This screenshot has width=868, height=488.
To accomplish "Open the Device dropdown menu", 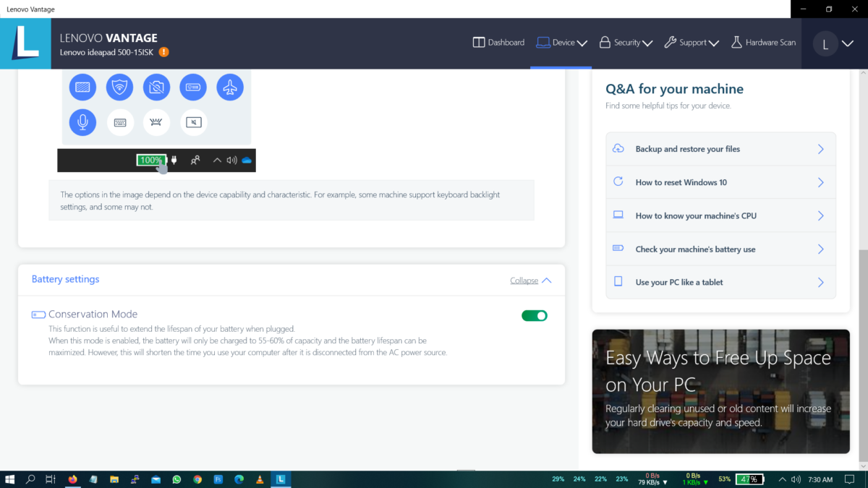I will 561,43.
